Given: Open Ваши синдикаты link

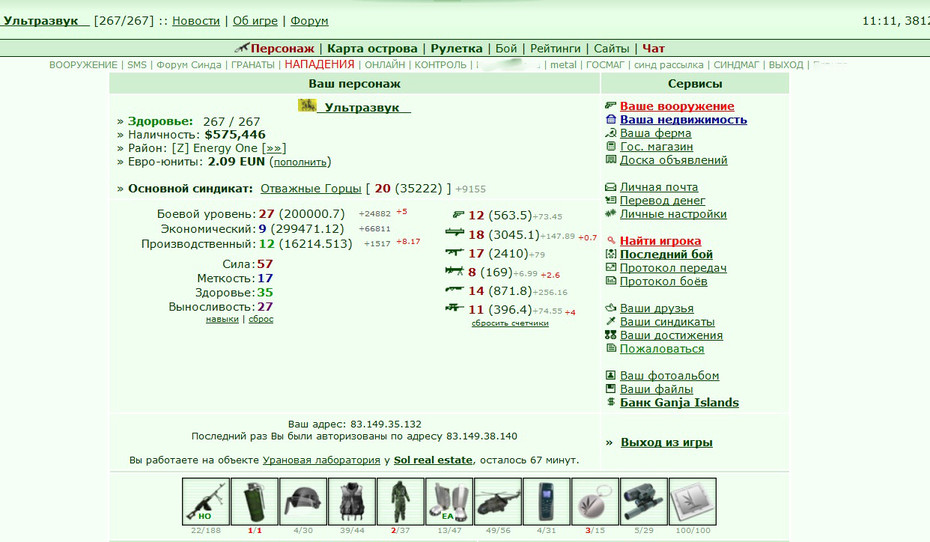Looking at the screenshot, I should [667, 322].
